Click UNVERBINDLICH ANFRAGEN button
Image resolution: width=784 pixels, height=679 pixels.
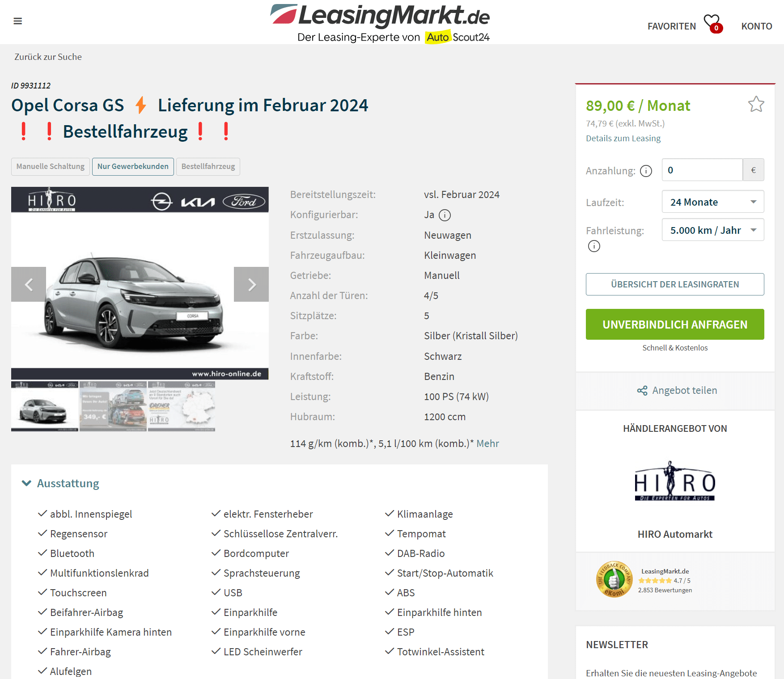pyautogui.click(x=675, y=325)
